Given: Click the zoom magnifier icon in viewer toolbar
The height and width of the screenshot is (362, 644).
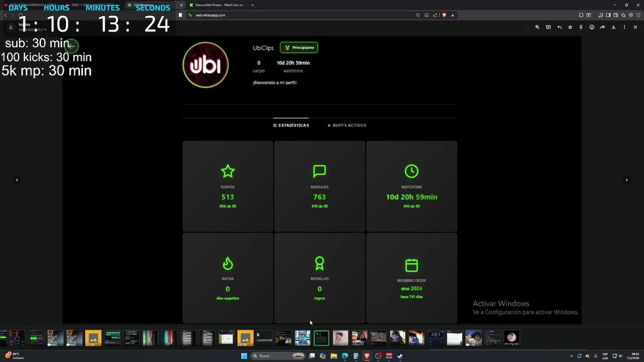Looking at the screenshot, I should [x=537, y=27].
